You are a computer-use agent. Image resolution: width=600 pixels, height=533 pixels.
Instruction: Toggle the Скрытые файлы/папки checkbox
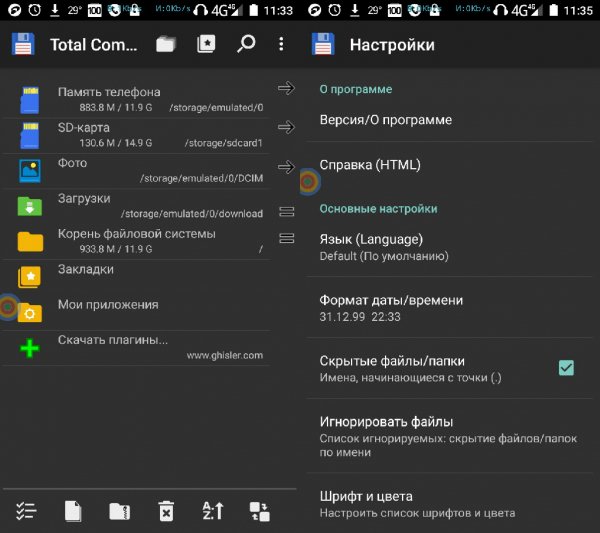coord(566,368)
